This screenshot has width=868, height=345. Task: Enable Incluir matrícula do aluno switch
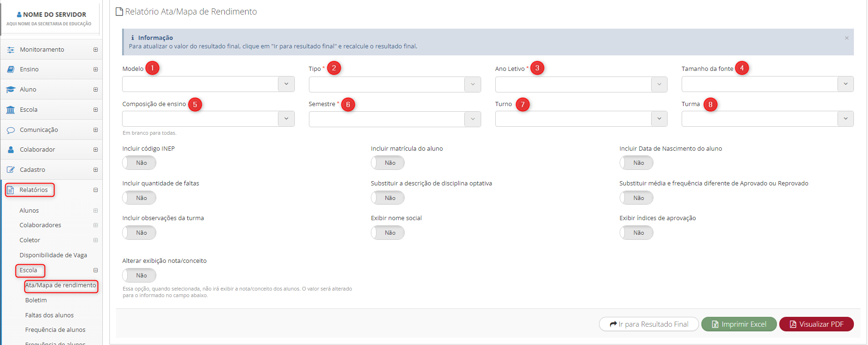pos(387,163)
